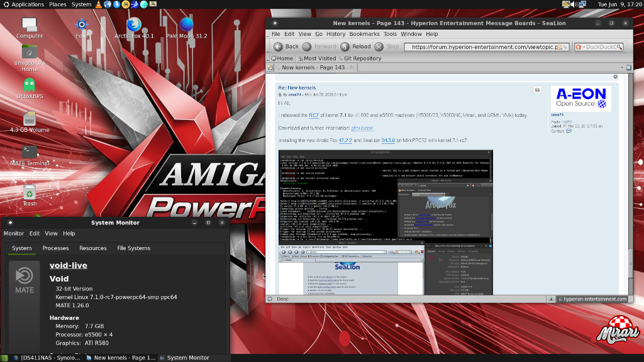This screenshot has height=362, width=644.
Task: Select the System tab in System Monitor
Action: coord(22,248)
